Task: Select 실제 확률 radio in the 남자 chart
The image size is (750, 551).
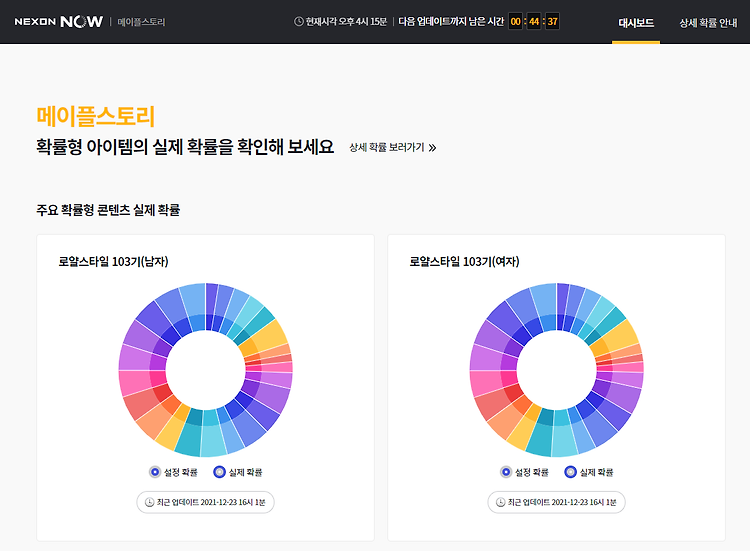Action: [220, 472]
